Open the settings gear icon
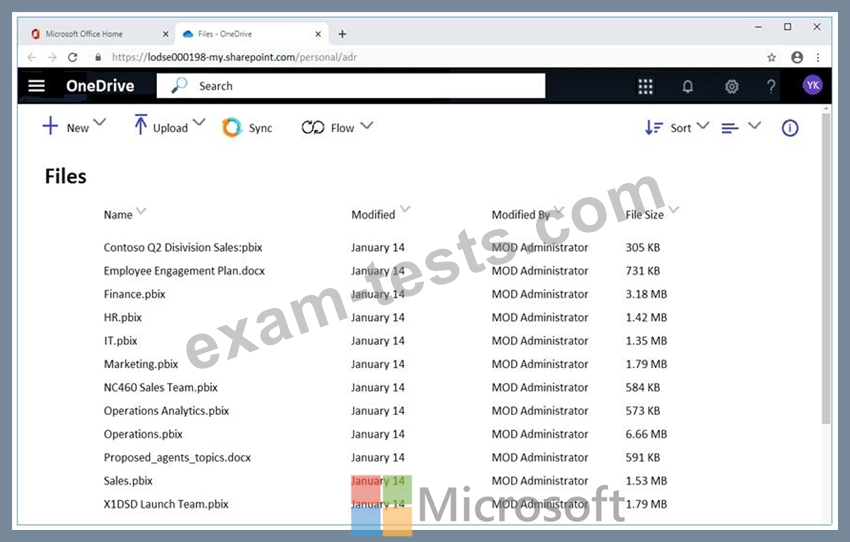Image resolution: width=850 pixels, height=542 pixels. [x=731, y=86]
